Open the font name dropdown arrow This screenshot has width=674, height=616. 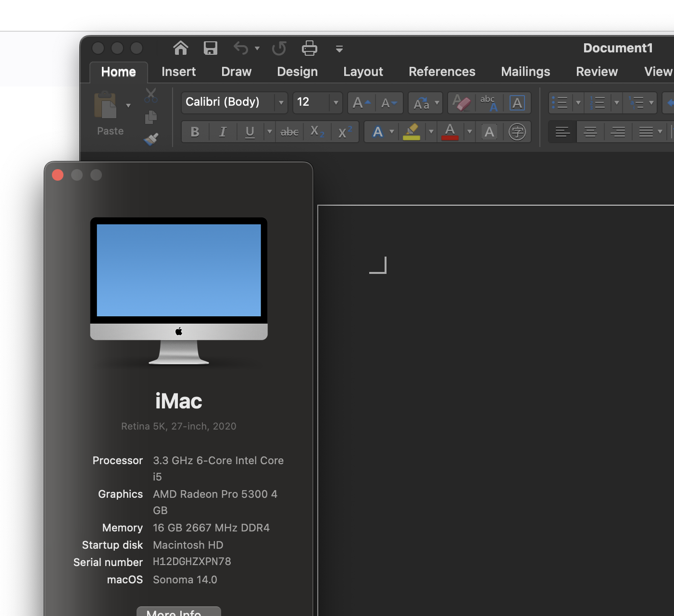281,103
